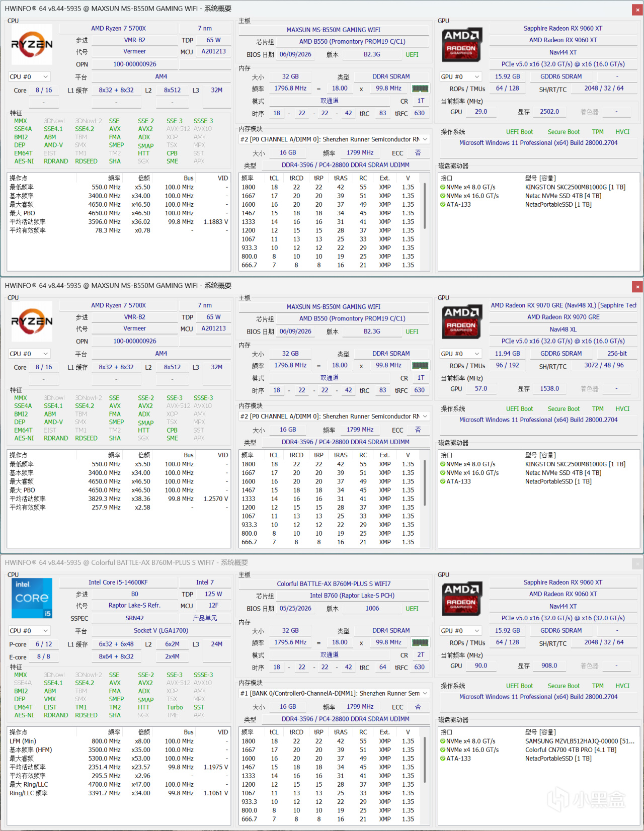Click the Navi48 XL codename field

coord(563,329)
